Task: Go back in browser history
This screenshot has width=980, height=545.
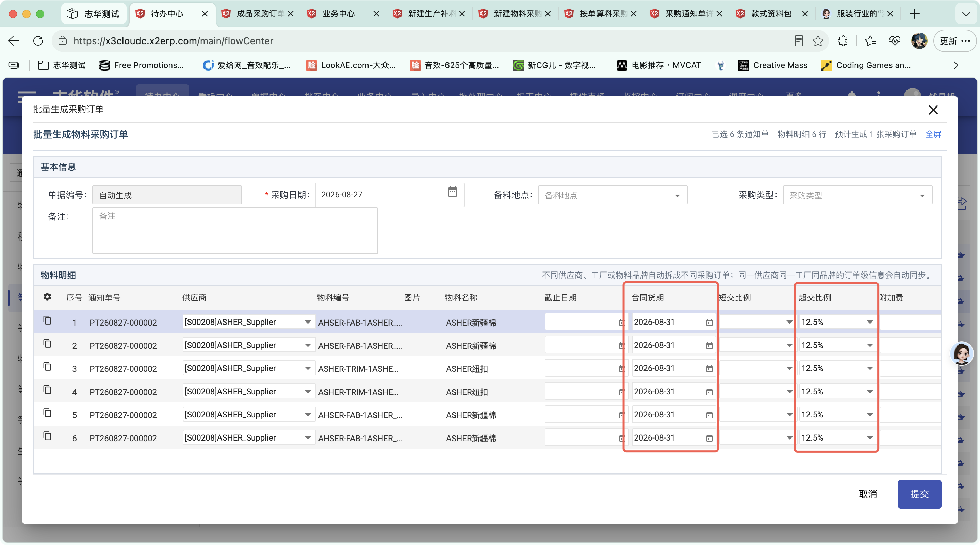Action: point(14,41)
